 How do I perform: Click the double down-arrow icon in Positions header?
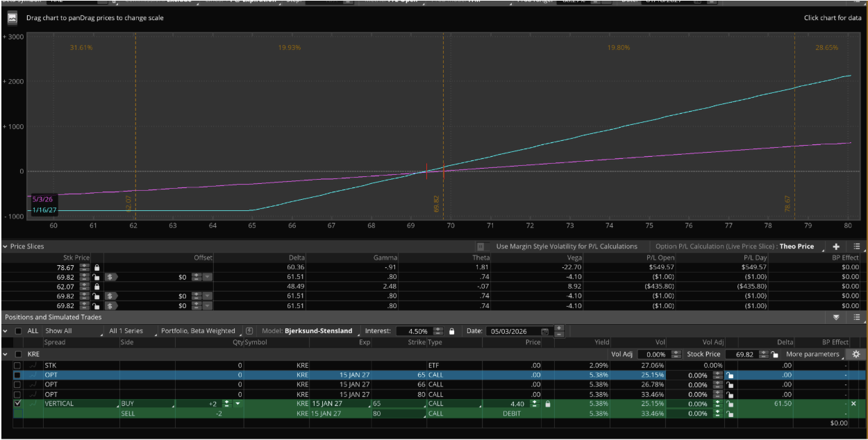[836, 317]
